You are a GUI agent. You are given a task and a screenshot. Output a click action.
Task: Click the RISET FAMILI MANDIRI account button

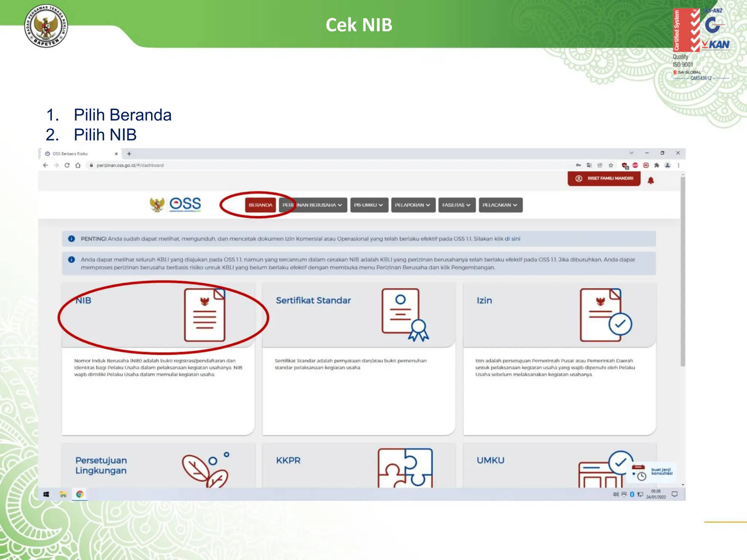tap(604, 178)
